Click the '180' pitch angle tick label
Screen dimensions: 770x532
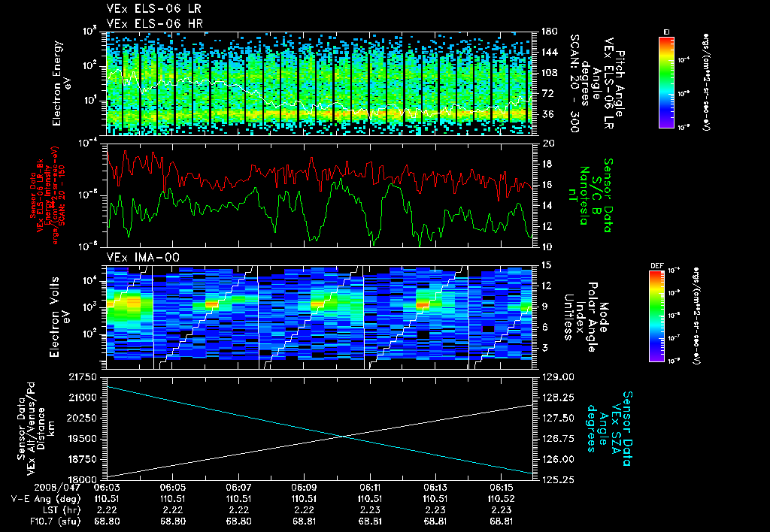click(549, 32)
